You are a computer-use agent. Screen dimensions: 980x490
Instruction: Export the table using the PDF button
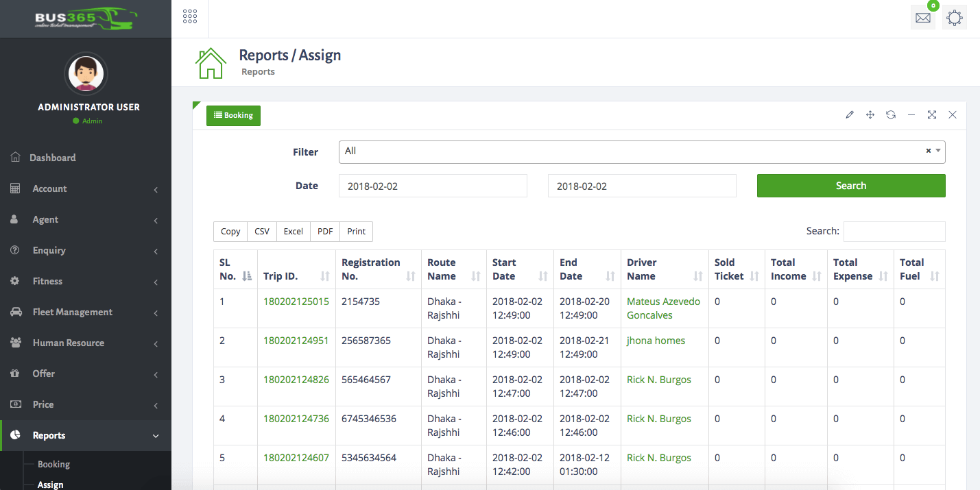pos(324,231)
